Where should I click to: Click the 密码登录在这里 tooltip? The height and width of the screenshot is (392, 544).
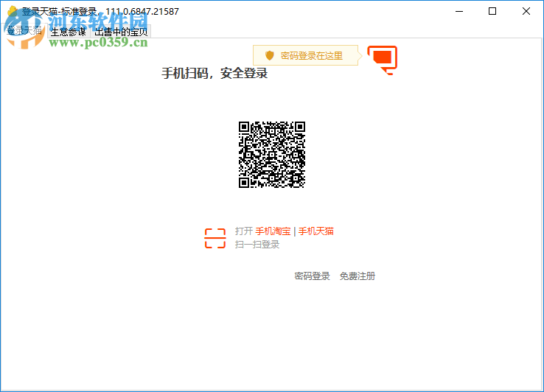click(306, 55)
